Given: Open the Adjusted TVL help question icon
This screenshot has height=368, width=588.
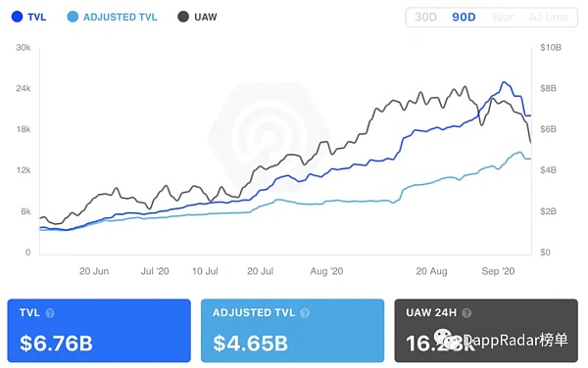Looking at the screenshot, I should click(x=305, y=313).
